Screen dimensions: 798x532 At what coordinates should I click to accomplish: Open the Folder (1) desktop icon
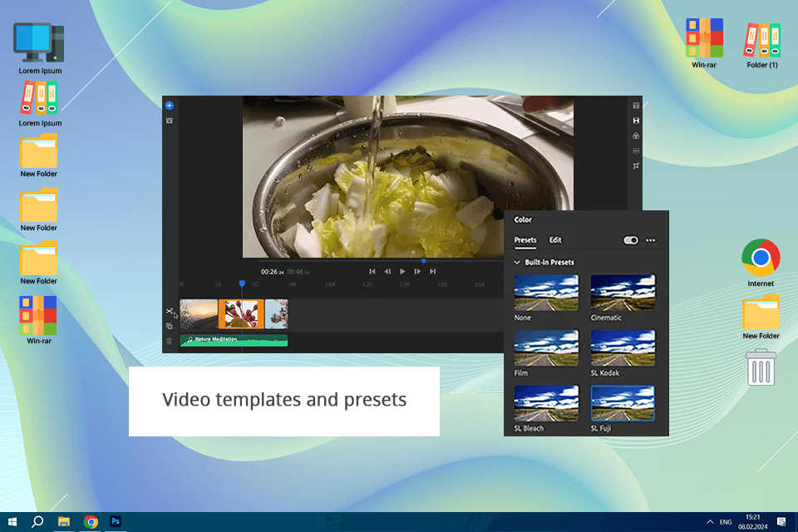(762, 45)
